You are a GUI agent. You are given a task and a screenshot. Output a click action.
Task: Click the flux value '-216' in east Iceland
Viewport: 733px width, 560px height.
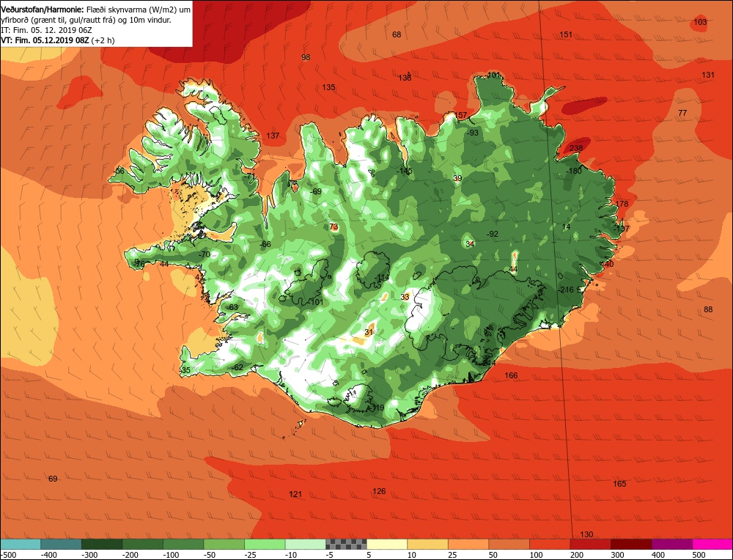pyautogui.click(x=566, y=290)
